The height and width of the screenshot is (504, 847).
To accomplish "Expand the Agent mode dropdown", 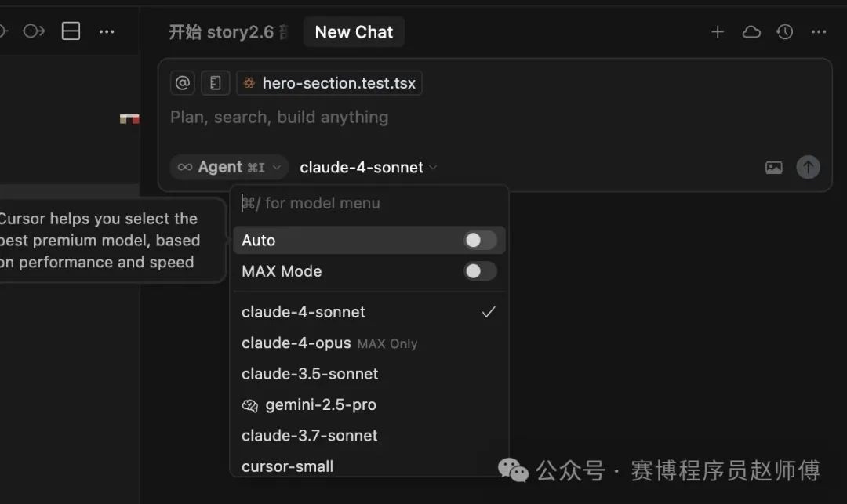I will (x=230, y=167).
